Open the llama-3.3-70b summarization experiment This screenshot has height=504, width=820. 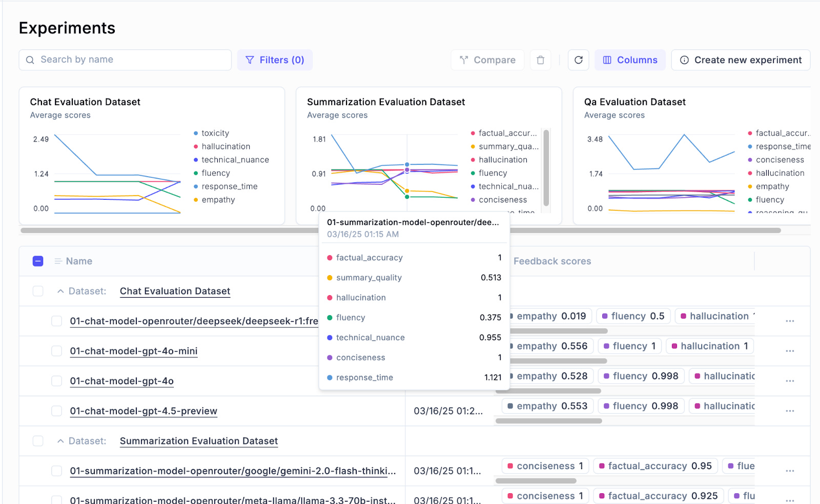233,499
